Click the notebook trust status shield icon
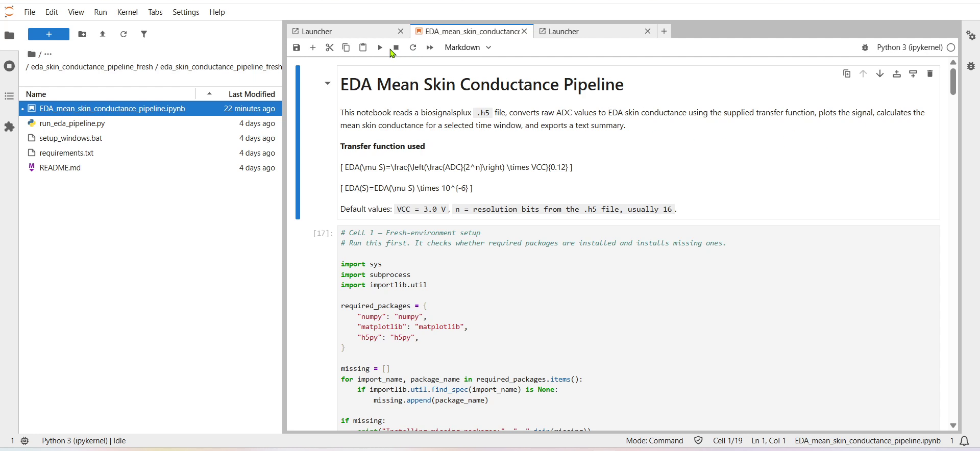This screenshot has height=451, width=980. click(x=699, y=441)
